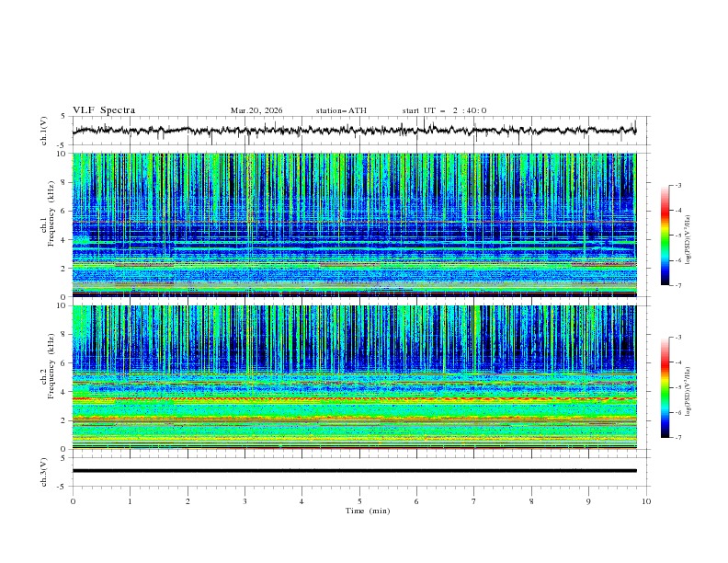Click the "10" tick on ch.2 frequency axis
This screenshot has width=728, height=563.
[63, 305]
